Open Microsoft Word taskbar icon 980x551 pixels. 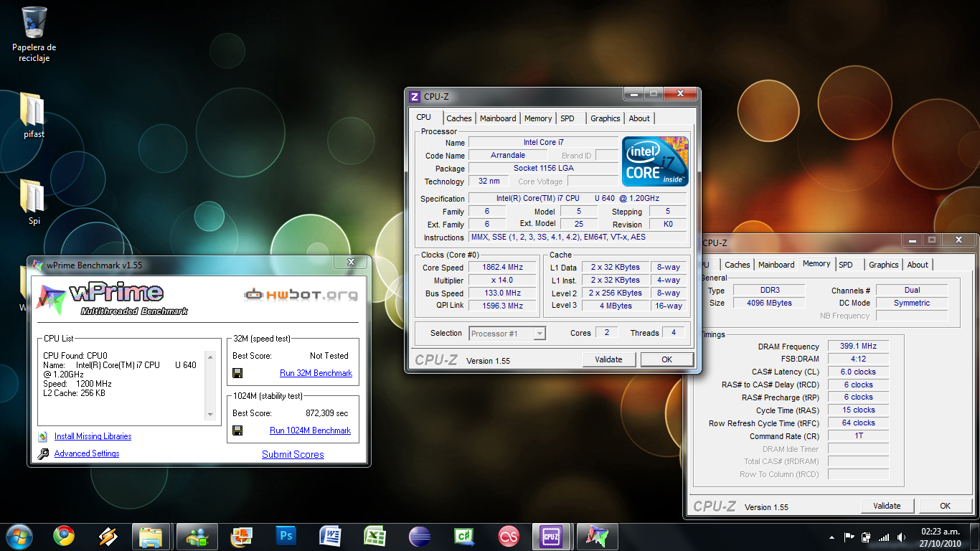pyautogui.click(x=330, y=536)
